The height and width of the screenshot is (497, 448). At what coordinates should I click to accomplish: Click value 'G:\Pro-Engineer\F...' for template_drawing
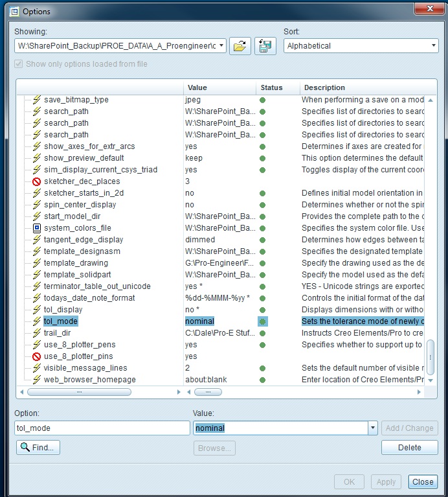[219, 263]
